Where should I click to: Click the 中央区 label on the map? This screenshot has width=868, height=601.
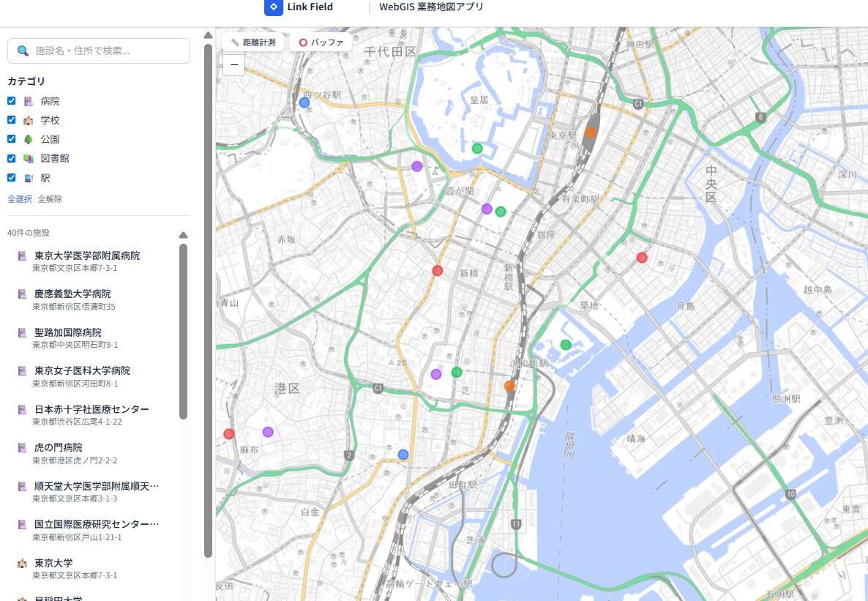(711, 184)
